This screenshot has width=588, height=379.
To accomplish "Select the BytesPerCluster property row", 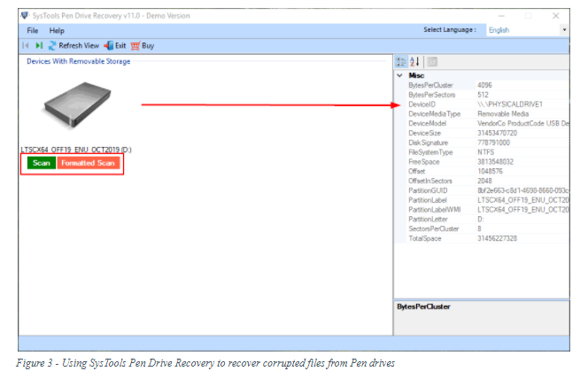I will [x=488, y=85].
